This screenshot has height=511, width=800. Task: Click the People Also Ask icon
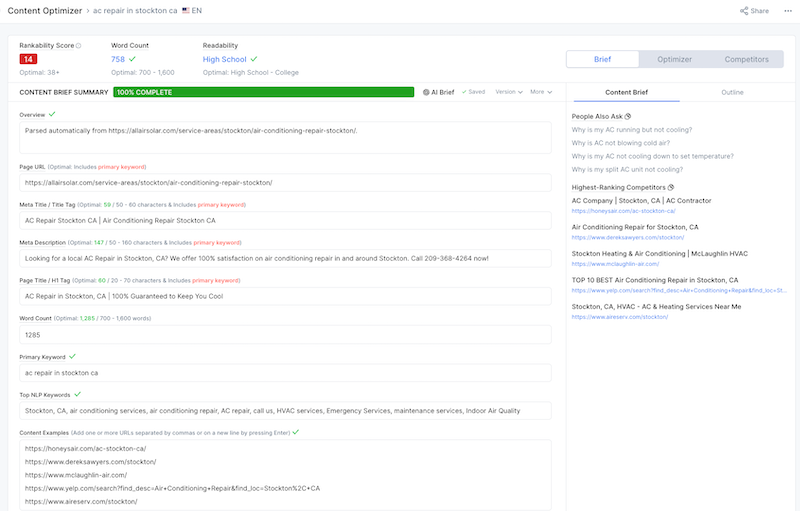point(627,116)
